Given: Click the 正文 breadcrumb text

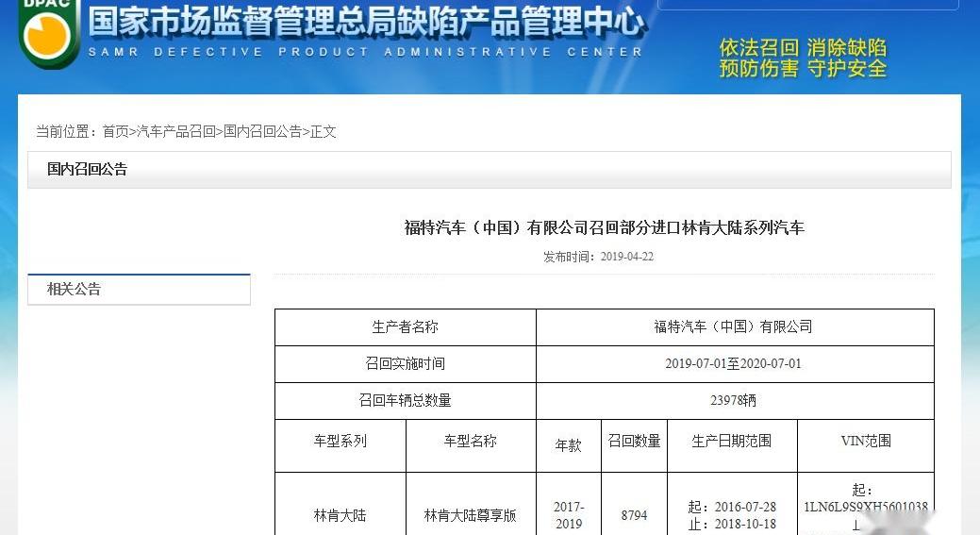Looking at the screenshot, I should [324, 131].
